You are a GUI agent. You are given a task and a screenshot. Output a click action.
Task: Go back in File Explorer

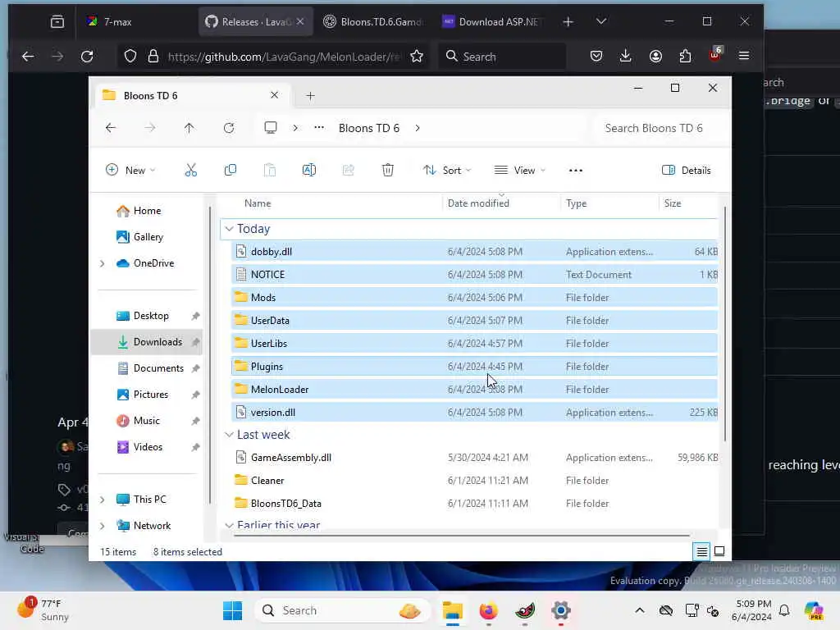[111, 128]
